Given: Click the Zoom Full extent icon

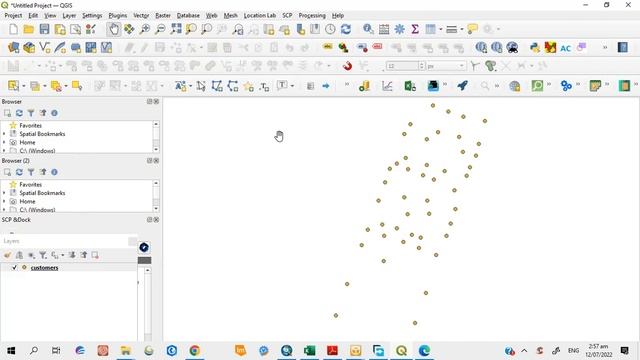Looking at the screenshot, I should coord(176,29).
